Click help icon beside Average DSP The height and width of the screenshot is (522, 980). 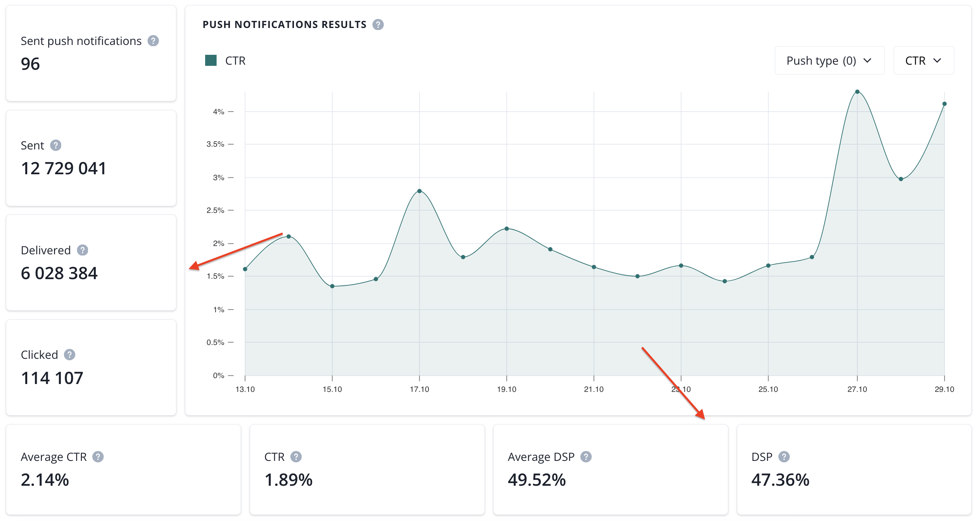pyautogui.click(x=586, y=457)
